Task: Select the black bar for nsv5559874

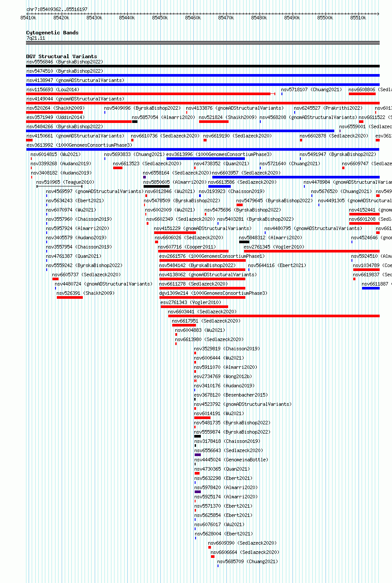Action: coord(198,436)
